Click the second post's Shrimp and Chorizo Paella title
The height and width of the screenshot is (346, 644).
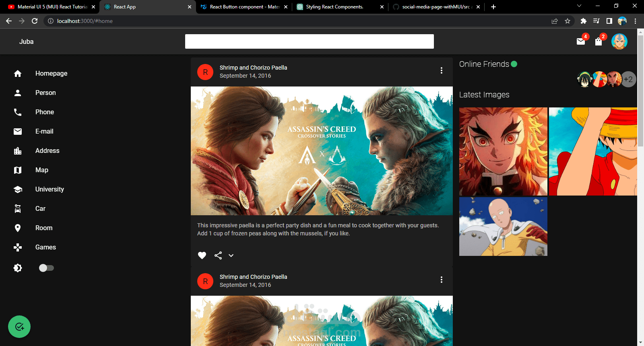tap(253, 277)
